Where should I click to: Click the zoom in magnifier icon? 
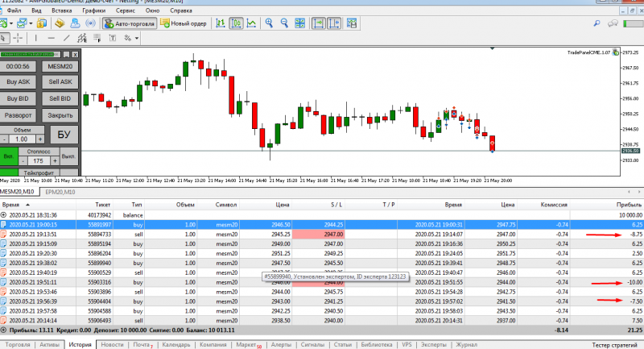[269, 23]
